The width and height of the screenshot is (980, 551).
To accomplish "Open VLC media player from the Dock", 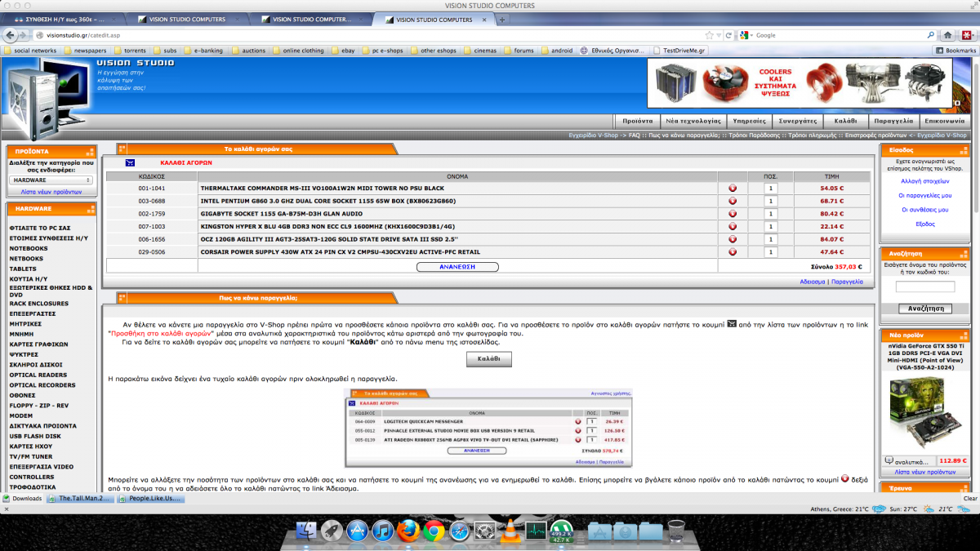I will [x=510, y=531].
